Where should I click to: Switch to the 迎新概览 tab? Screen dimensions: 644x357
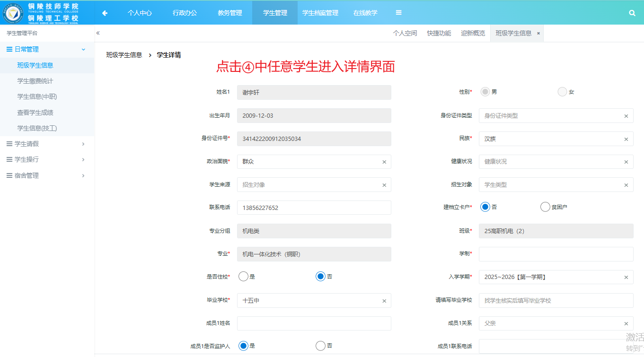coord(473,33)
